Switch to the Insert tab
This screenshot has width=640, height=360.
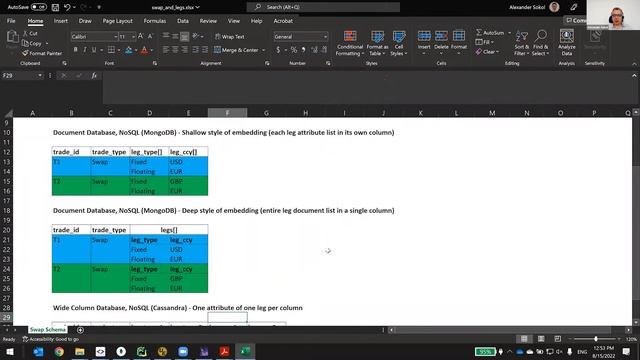point(61,21)
